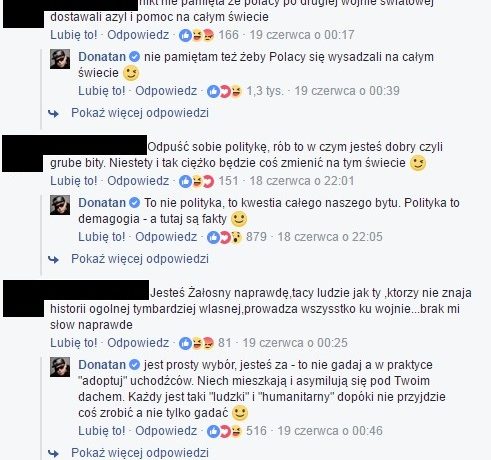This screenshot has height=460, width=491.
Task: Click verified badge on Donatan's 'To nie polityka' reply
Action: click(x=134, y=203)
